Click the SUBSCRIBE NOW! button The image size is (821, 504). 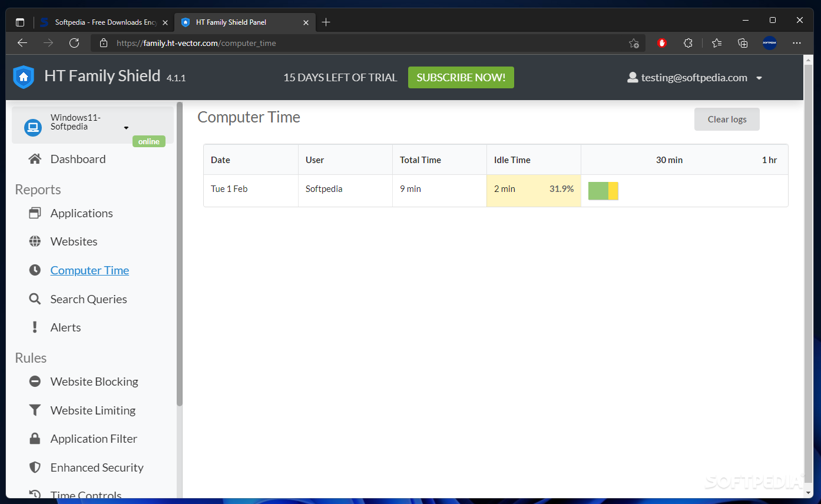click(461, 77)
